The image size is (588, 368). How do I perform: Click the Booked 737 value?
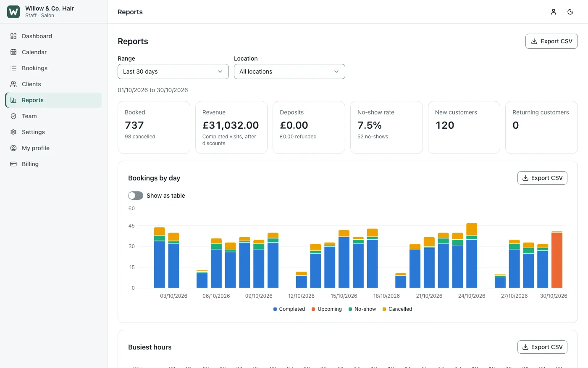click(134, 125)
